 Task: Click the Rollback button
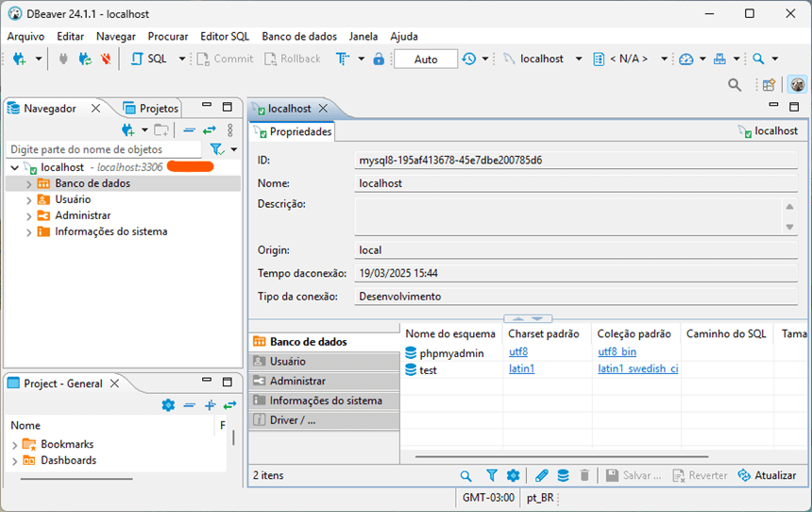click(293, 60)
